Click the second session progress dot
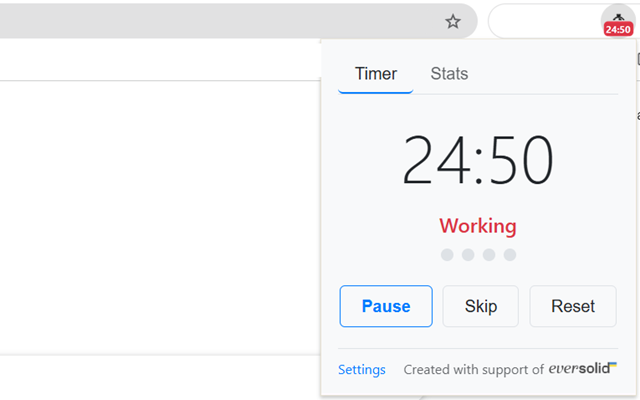The image size is (640, 400). 468,255
